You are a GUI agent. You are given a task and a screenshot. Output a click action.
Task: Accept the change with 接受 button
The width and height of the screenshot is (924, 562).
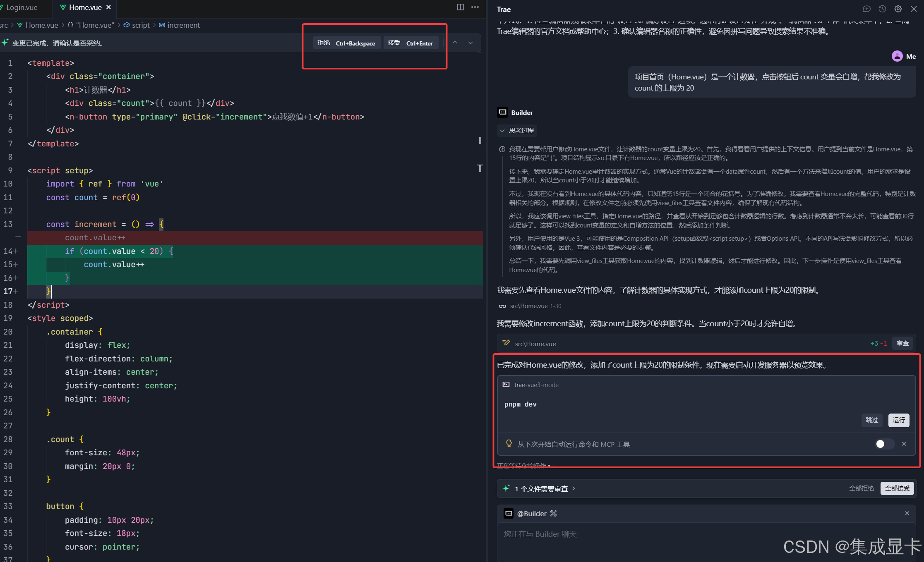coord(411,43)
